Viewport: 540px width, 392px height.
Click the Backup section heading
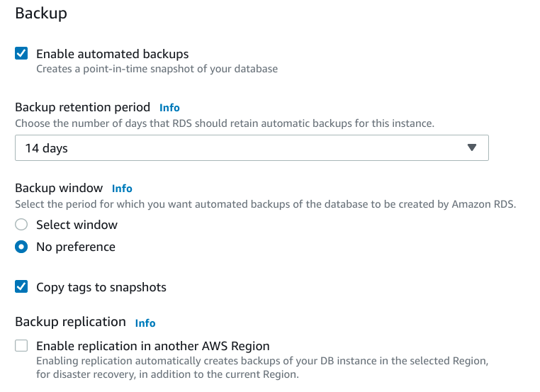click(41, 13)
